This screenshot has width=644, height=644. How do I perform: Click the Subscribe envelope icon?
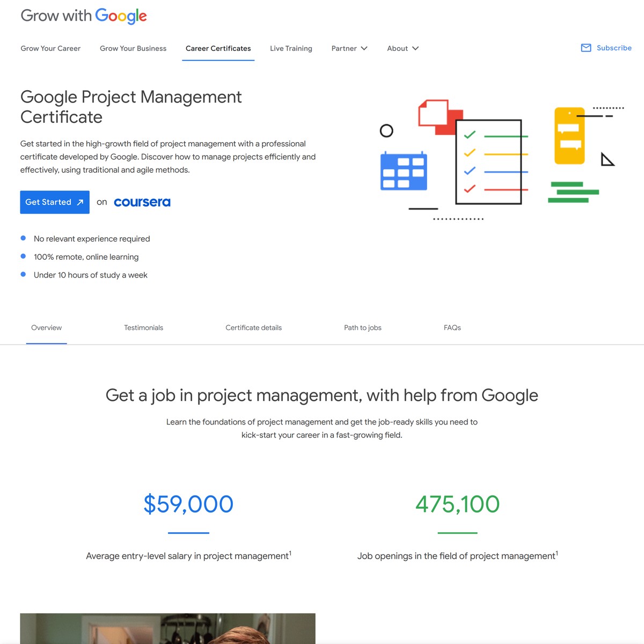tap(586, 48)
